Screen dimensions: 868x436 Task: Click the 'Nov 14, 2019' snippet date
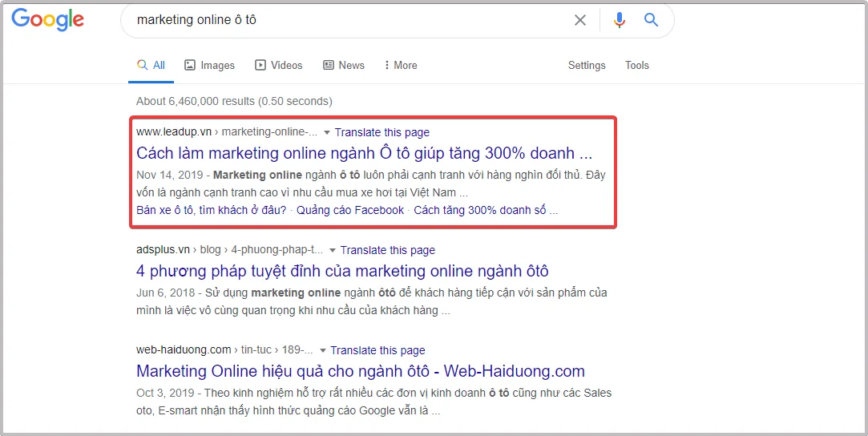(x=171, y=176)
